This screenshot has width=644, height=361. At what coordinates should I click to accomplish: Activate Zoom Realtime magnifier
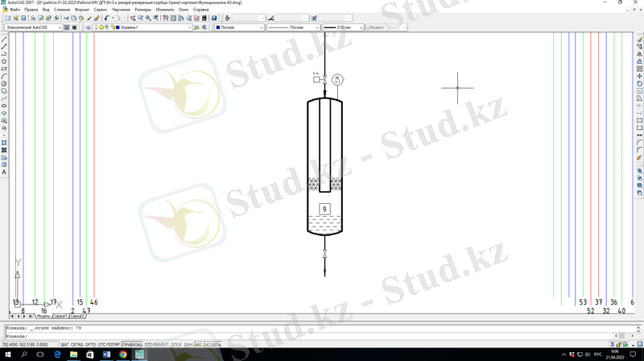140,18
